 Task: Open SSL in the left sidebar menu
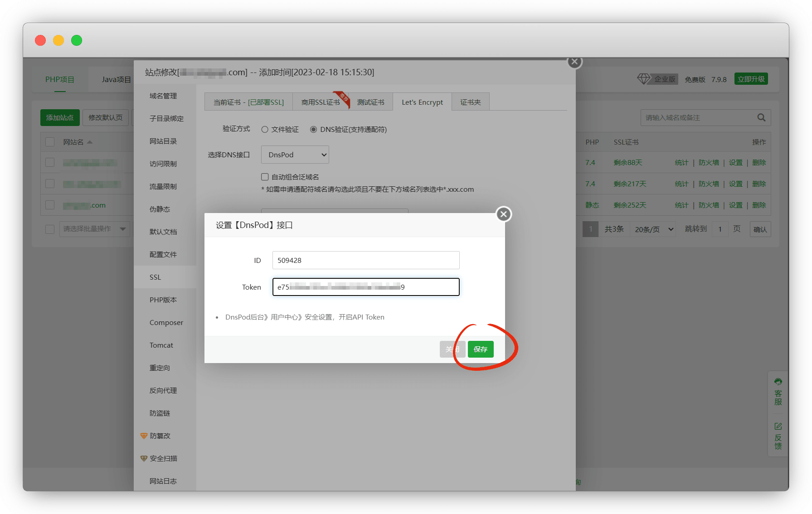[x=156, y=277]
